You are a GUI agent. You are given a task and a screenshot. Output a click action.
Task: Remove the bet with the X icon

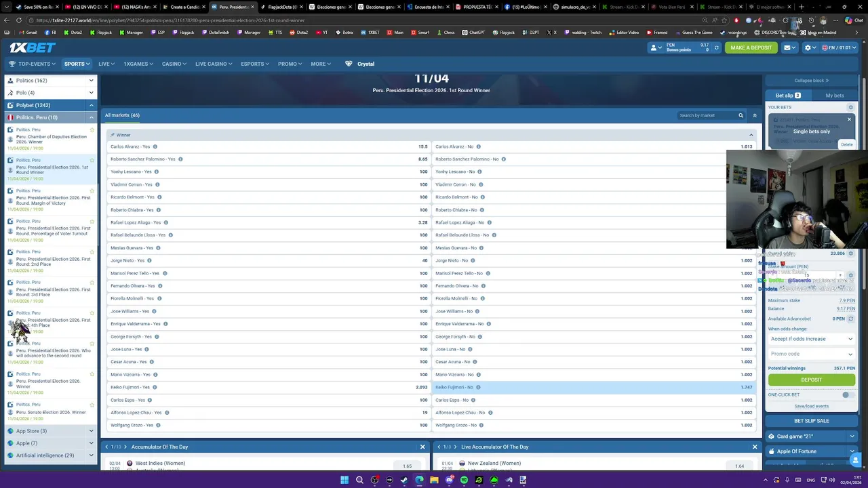[x=849, y=120]
